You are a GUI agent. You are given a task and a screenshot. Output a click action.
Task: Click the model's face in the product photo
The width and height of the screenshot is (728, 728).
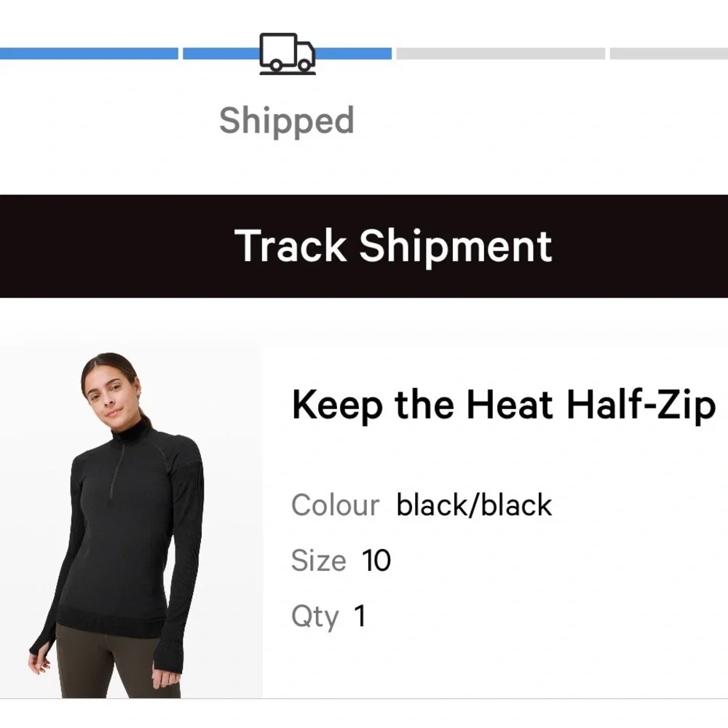[x=111, y=401]
